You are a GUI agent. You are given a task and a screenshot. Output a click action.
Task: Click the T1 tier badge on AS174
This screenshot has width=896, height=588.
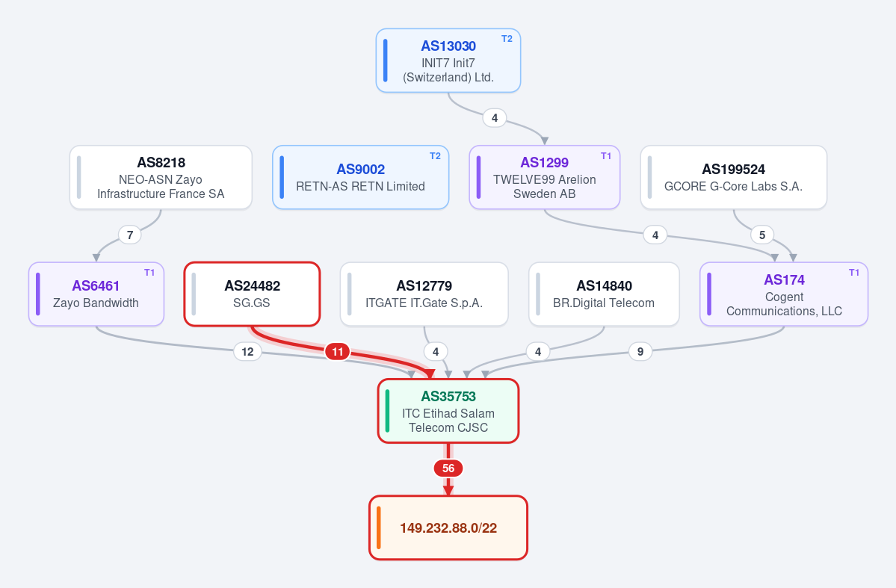pos(854,273)
